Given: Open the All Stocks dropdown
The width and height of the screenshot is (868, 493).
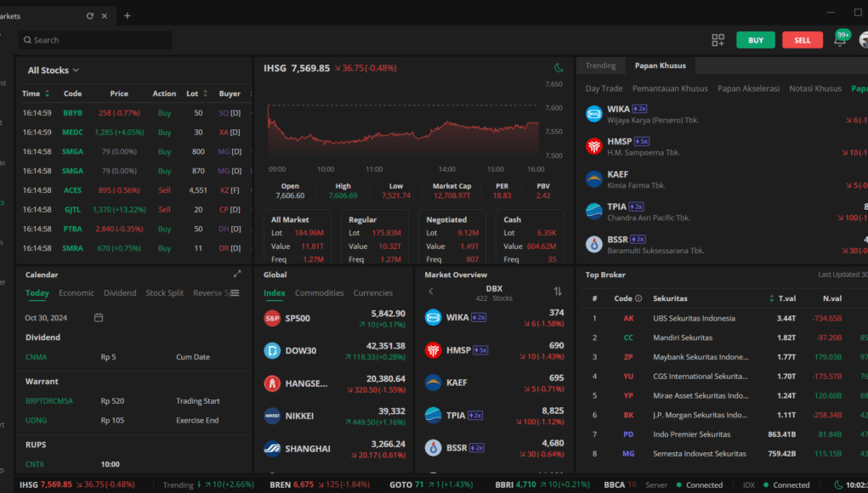Looking at the screenshot, I should tap(53, 71).
